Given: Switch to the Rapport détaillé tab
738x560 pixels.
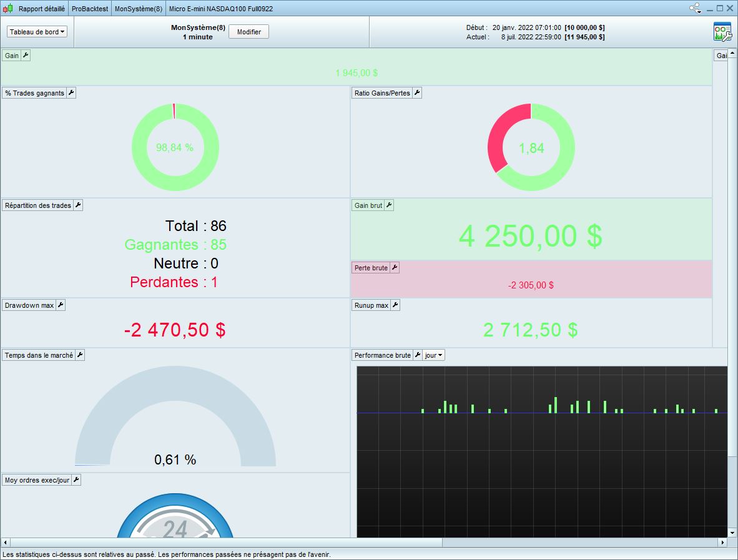Looking at the screenshot, I should (x=41, y=9).
